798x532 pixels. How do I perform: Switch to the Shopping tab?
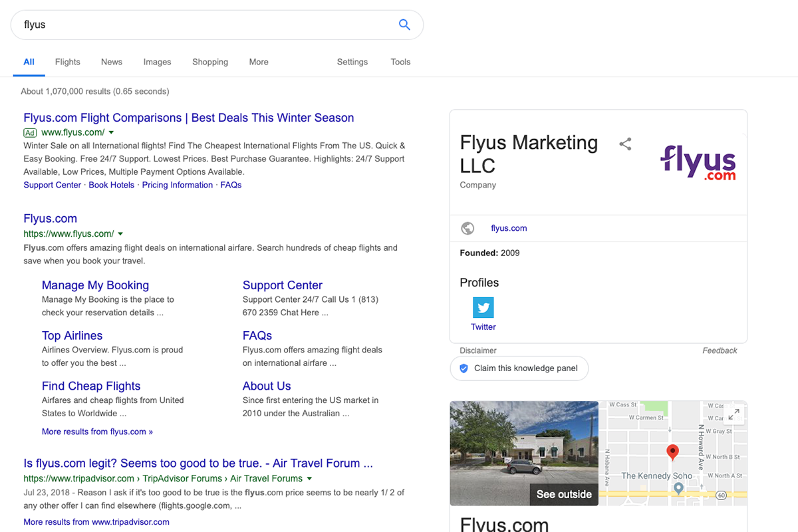click(210, 62)
